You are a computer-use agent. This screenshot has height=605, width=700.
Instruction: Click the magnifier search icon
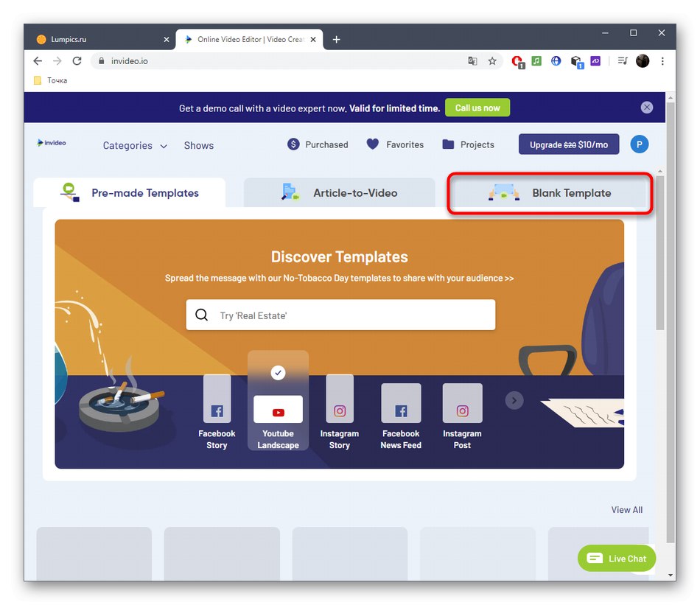point(201,315)
